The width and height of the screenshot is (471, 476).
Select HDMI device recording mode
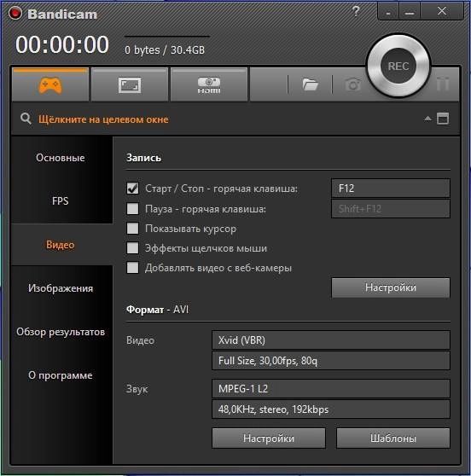click(209, 85)
